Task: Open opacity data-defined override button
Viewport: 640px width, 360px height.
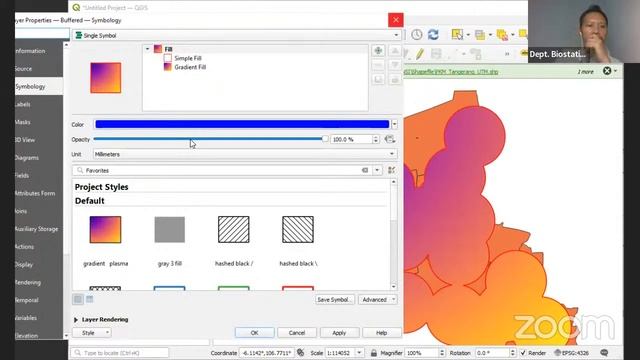Action: click(x=390, y=139)
